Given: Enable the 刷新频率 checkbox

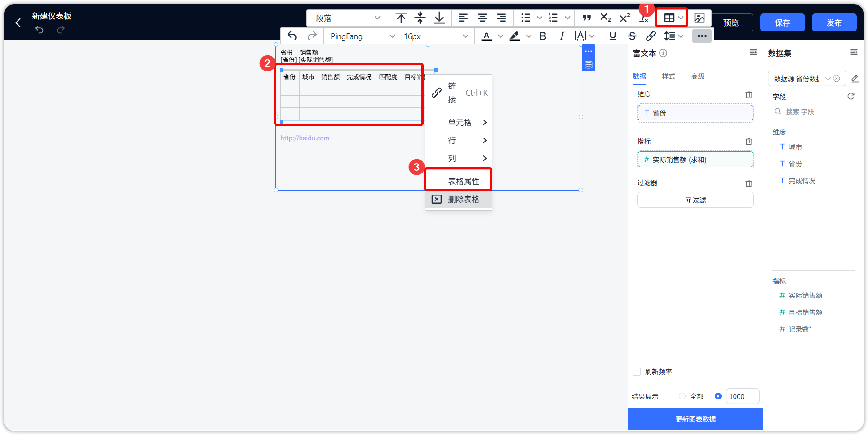Looking at the screenshot, I should [x=637, y=372].
